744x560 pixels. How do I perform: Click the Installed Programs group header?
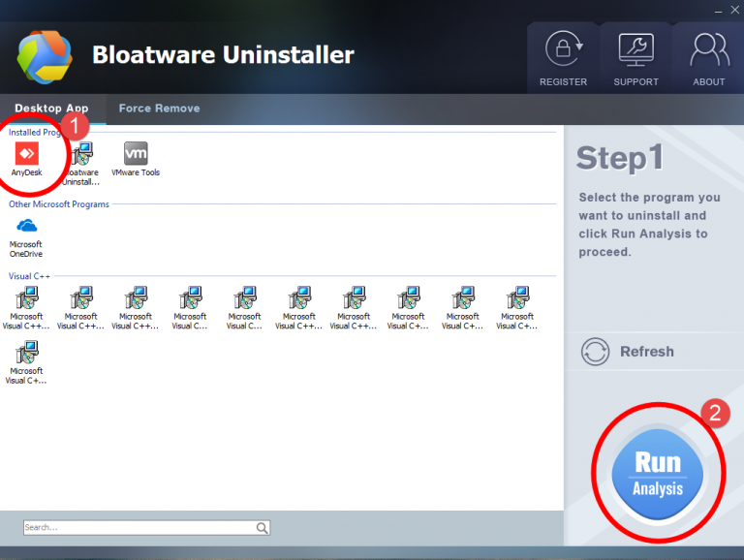click(35, 133)
